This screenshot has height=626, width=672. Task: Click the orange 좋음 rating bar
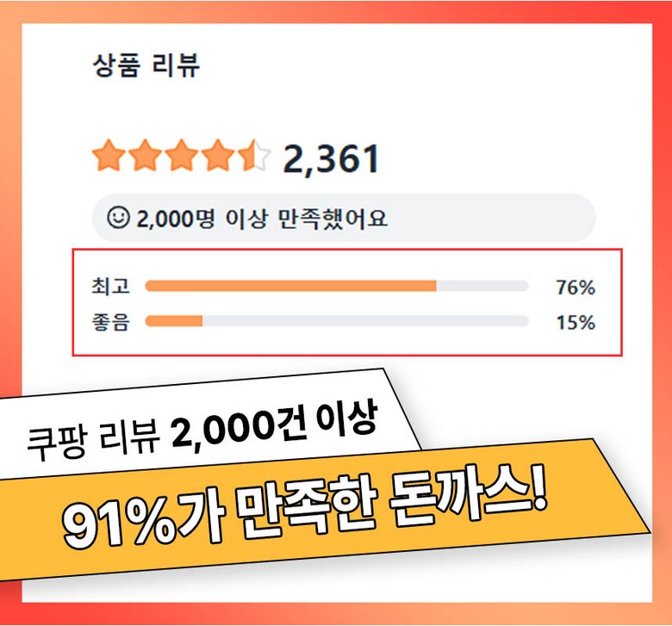pos(174,322)
